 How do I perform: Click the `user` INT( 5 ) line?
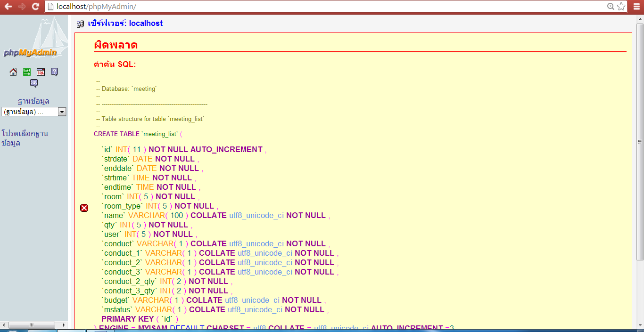pyautogui.click(x=149, y=234)
